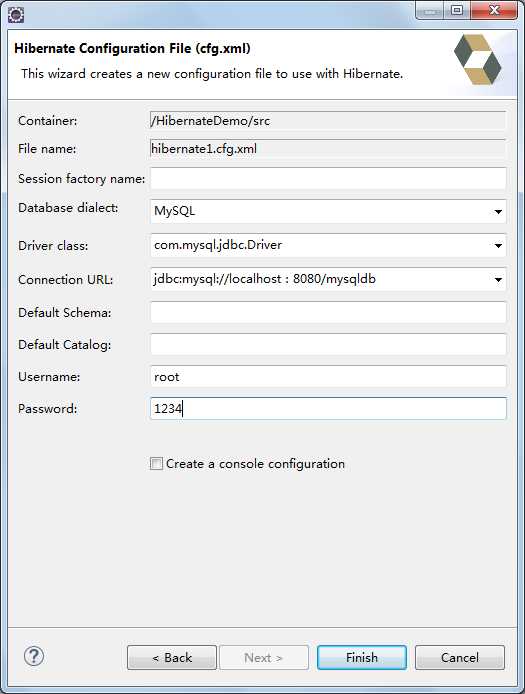Close the Hibernate wizard window
Image resolution: width=525 pixels, height=694 pixels.
pos(494,10)
